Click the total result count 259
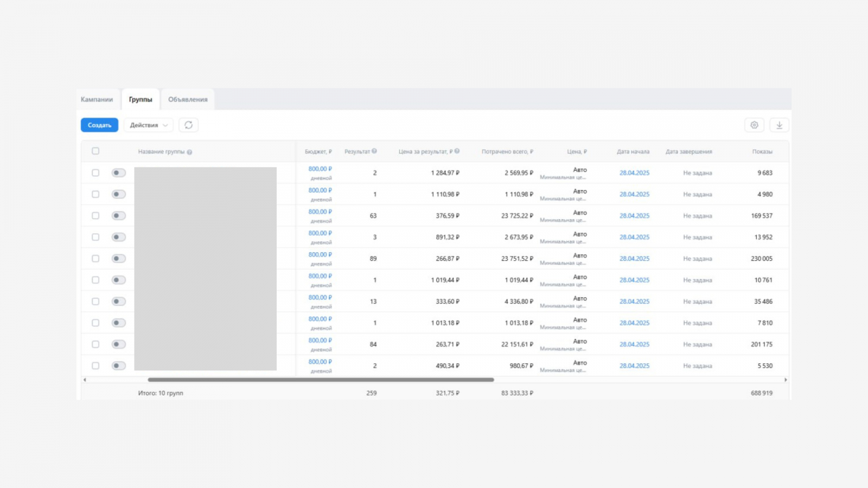Image resolution: width=868 pixels, height=488 pixels. coord(372,393)
